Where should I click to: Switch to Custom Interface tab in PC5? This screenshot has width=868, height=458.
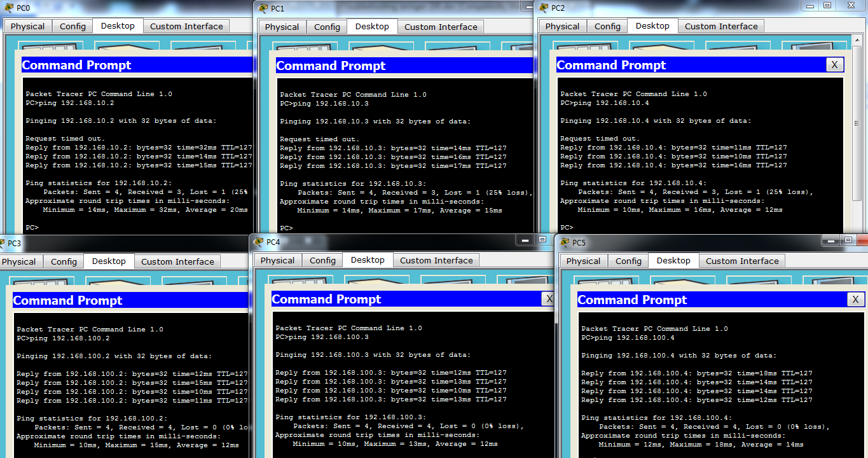(x=742, y=261)
